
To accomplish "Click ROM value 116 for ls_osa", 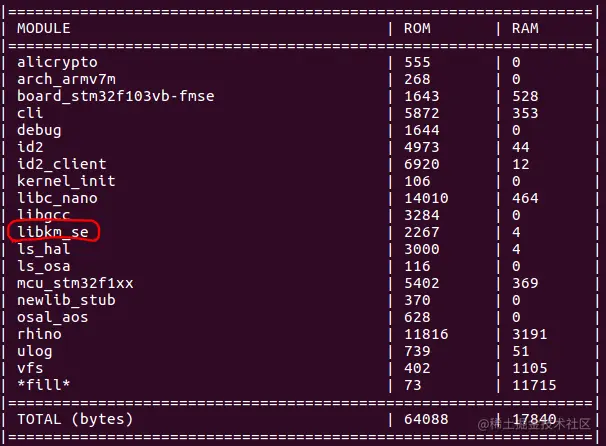I will (x=417, y=266).
